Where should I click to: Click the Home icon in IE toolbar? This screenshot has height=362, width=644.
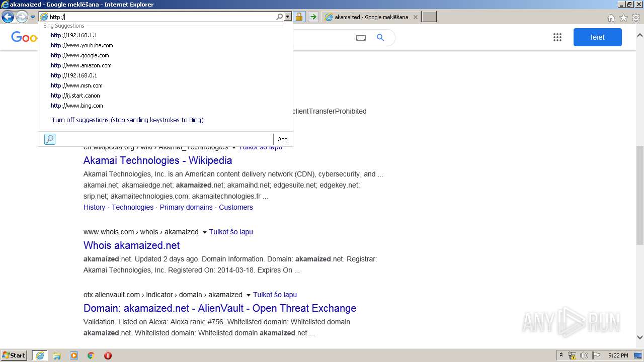(x=611, y=18)
